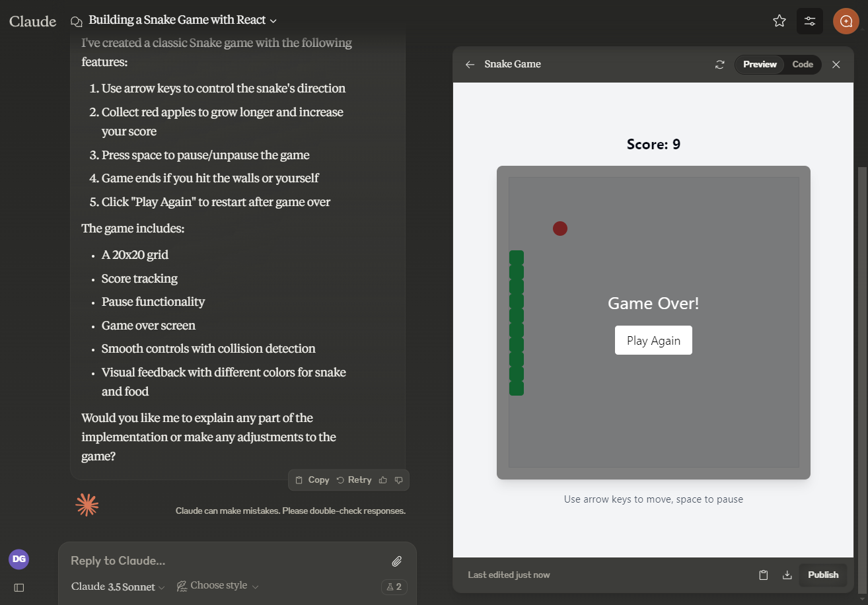Expand the Choose style dropdown

pyautogui.click(x=218, y=586)
